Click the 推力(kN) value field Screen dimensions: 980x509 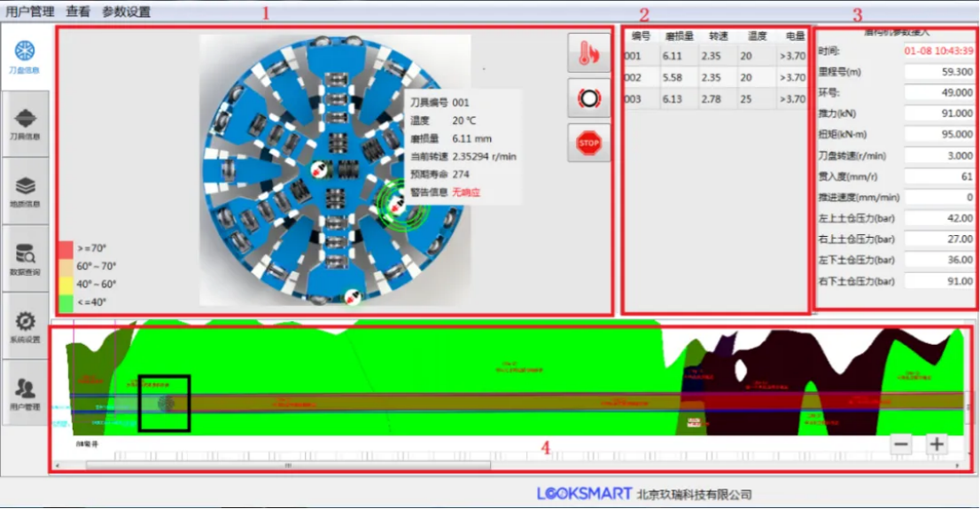pyautogui.click(x=939, y=114)
